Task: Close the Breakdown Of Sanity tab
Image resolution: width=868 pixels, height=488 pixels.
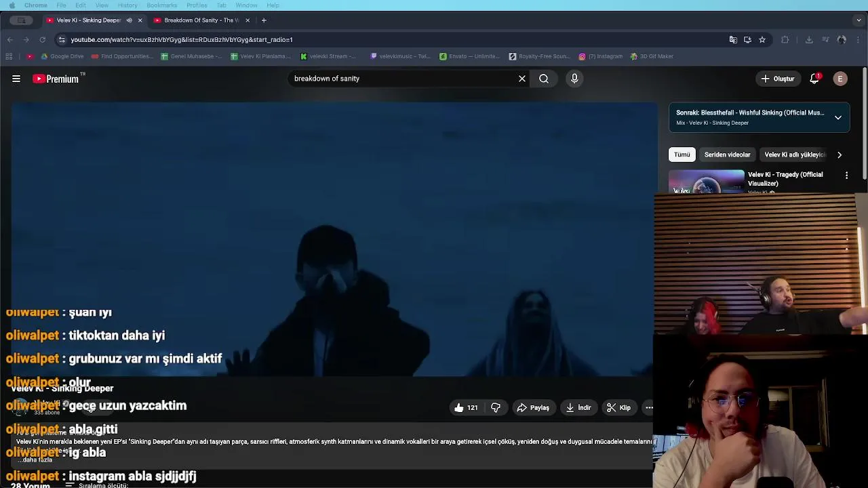Action: [x=248, y=20]
